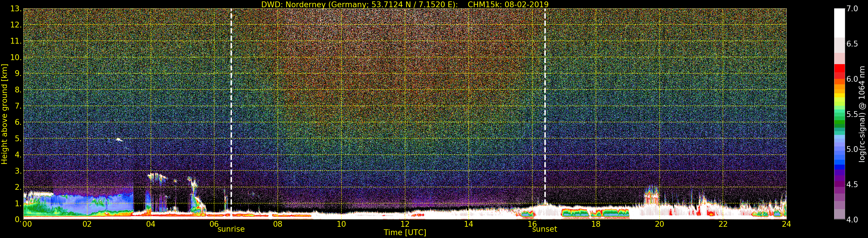Click the height axis tick label 6
Viewport: 868px width, 238px height.
click(18, 122)
